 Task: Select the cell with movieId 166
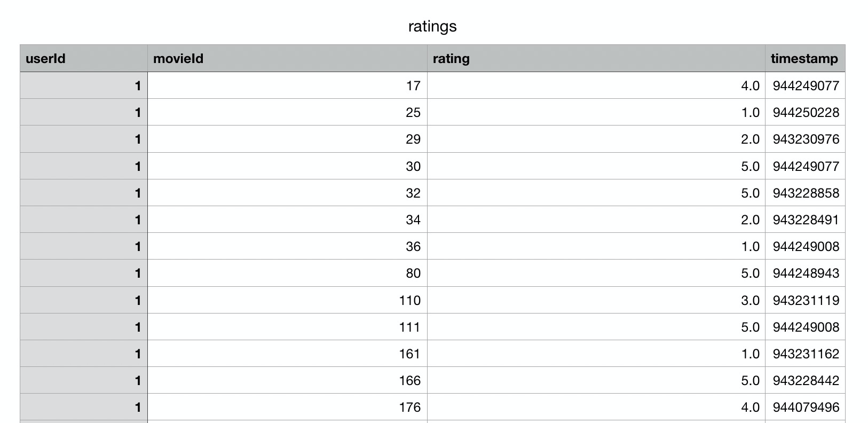(287, 380)
